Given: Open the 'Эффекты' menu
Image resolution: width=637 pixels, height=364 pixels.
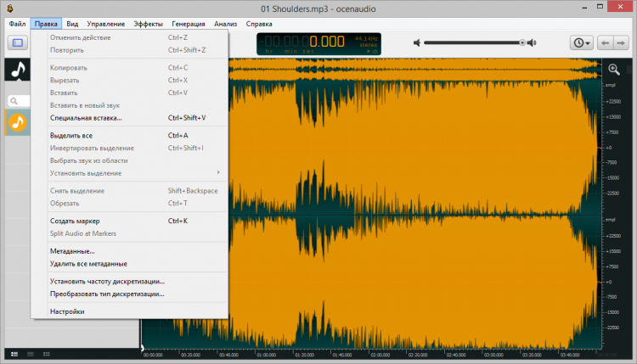Looking at the screenshot, I should click(x=148, y=24).
